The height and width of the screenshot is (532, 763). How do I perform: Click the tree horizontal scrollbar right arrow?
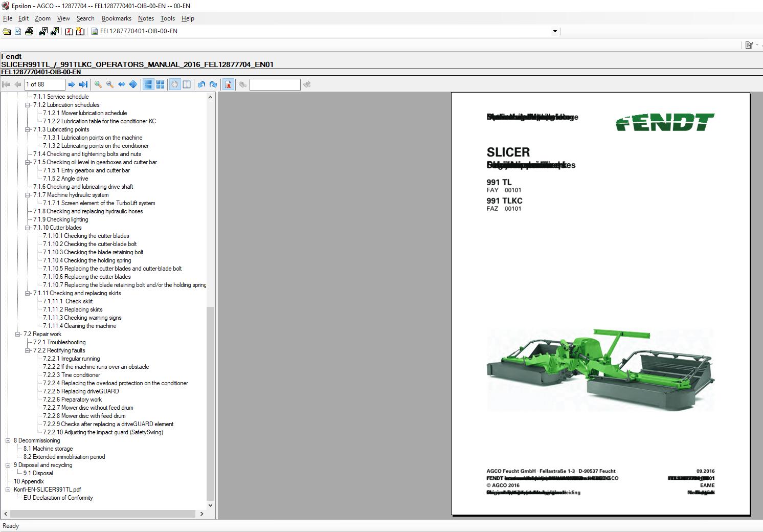201,514
